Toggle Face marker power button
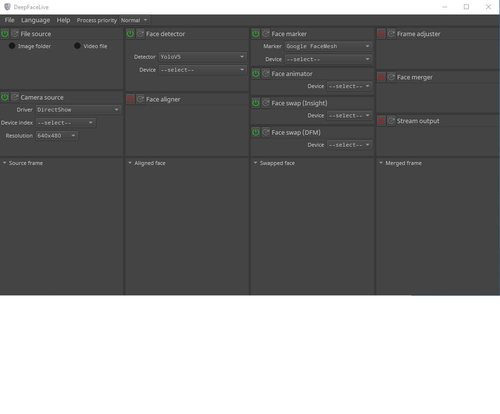 pos(256,34)
